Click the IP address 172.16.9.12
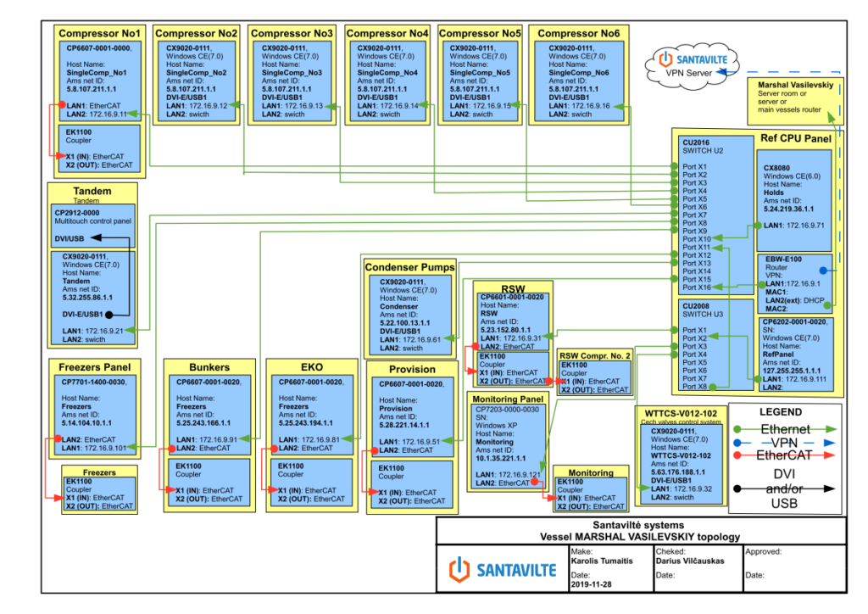The height and width of the screenshot is (614, 868). coord(209,106)
